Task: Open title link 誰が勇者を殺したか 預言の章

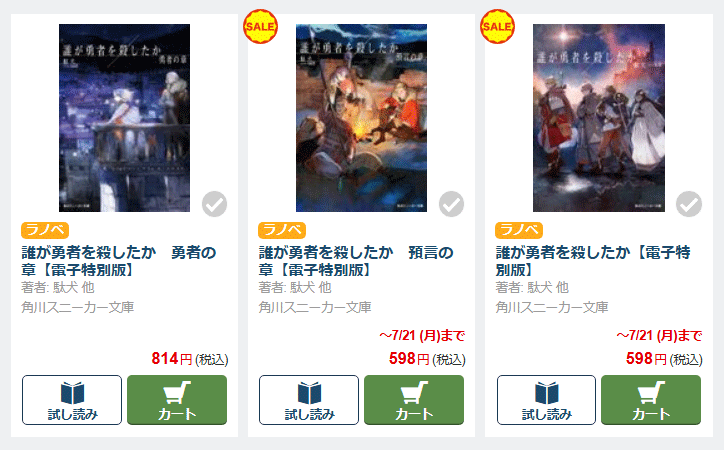Action: pyautogui.click(x=356, y=261)
